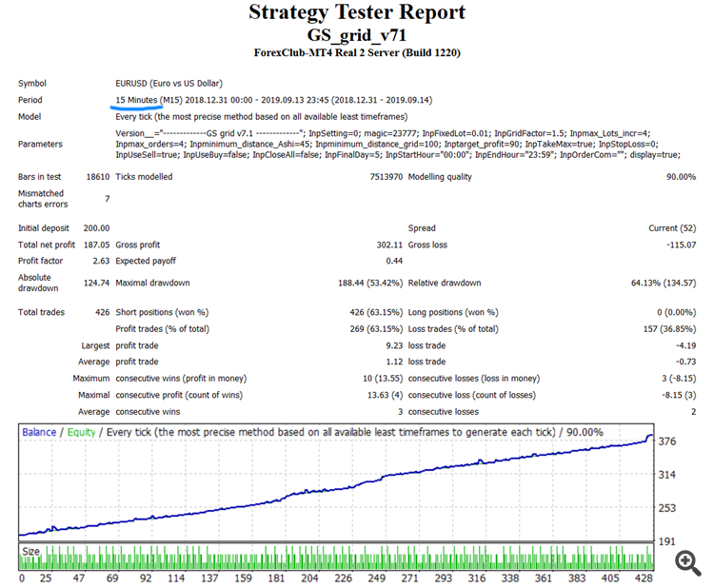This screenshot has width=714, height=588.
Task: Click the Strategy Tester Report title
Action: 357,12
